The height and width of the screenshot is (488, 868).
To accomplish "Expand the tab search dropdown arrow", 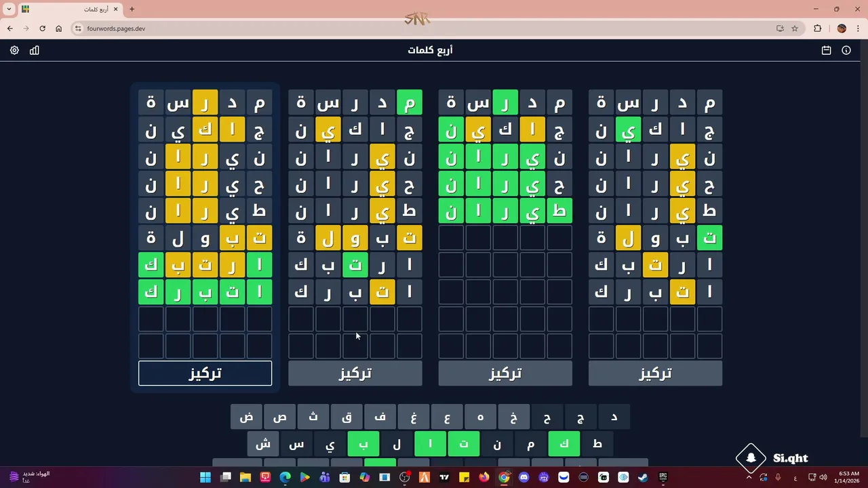I will 9,9.
